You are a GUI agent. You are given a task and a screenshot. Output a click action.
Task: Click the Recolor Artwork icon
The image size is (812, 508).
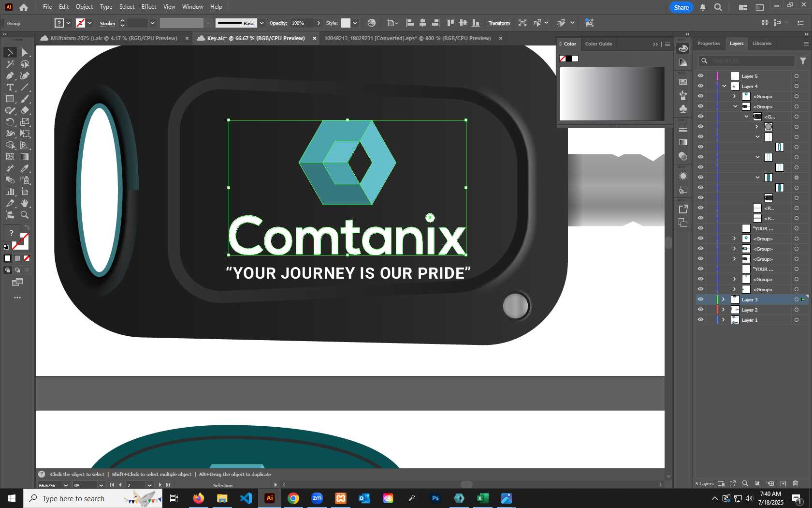pos(371,23)
